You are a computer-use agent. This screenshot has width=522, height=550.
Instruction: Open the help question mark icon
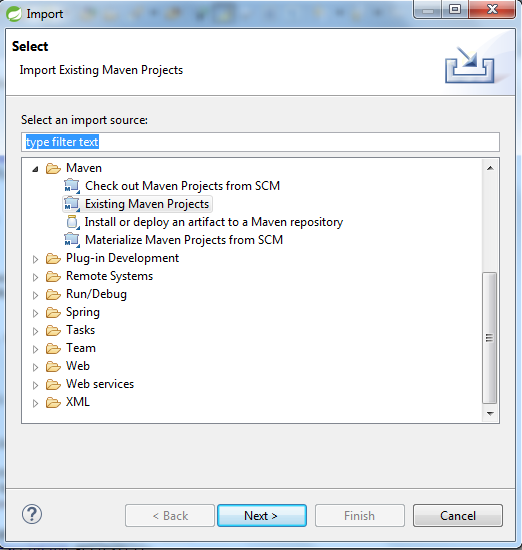point(32,514)
